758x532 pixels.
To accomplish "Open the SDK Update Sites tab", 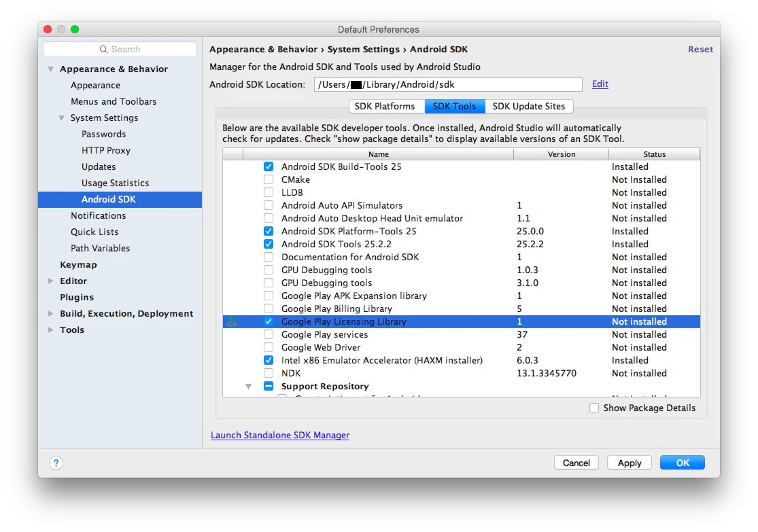I will coord(529,106).
